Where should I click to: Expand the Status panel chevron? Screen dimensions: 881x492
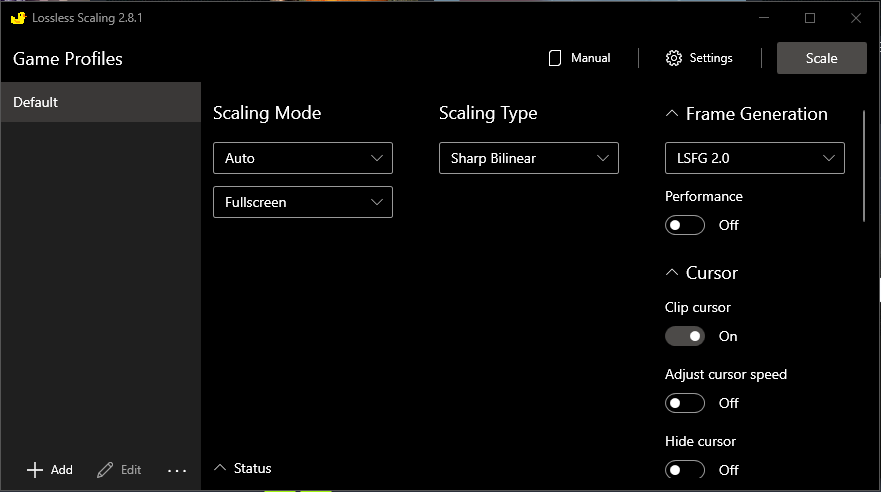tap(220, 468)
